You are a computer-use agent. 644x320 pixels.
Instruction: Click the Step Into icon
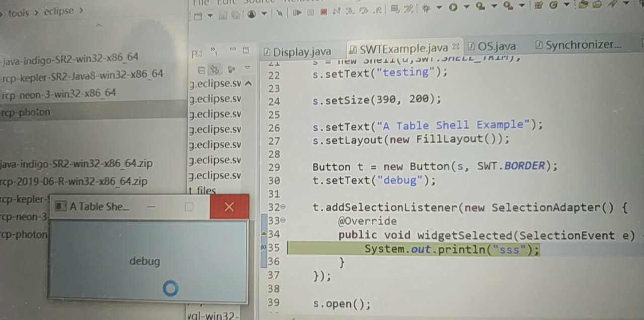coord(350,12)
